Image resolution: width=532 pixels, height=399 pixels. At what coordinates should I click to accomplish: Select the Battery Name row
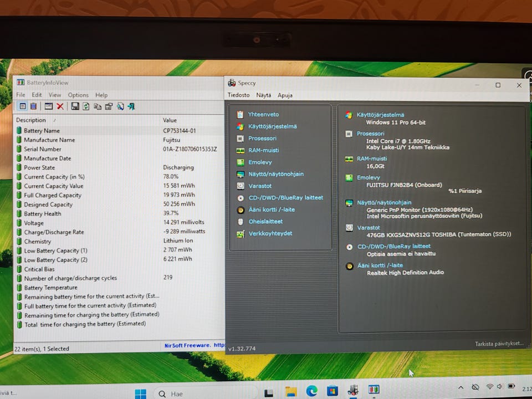(x=120, y=131)
